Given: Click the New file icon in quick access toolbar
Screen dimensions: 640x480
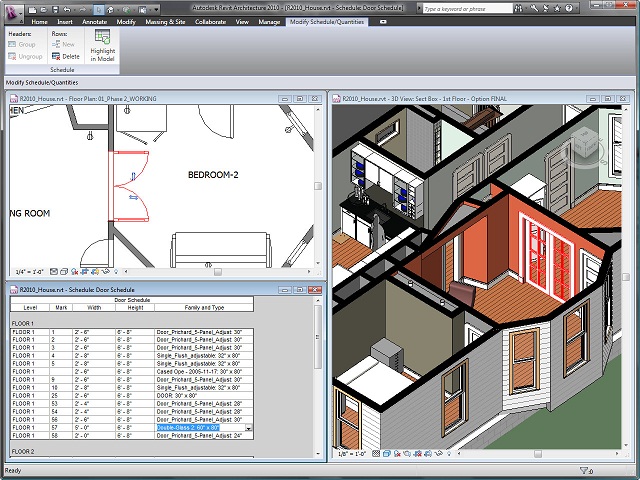Looking at the screenshot, I should coord(32,10).
